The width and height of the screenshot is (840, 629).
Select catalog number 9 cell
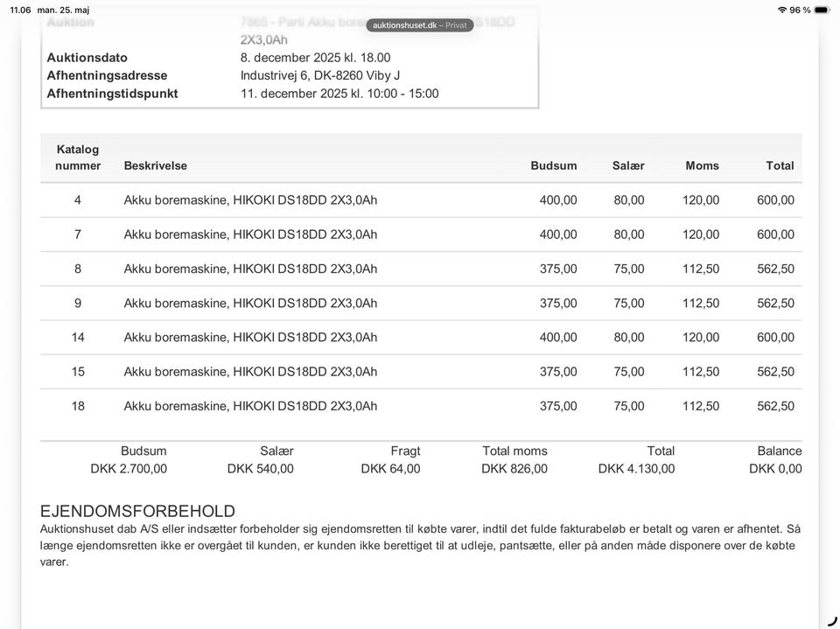[78, 303]
